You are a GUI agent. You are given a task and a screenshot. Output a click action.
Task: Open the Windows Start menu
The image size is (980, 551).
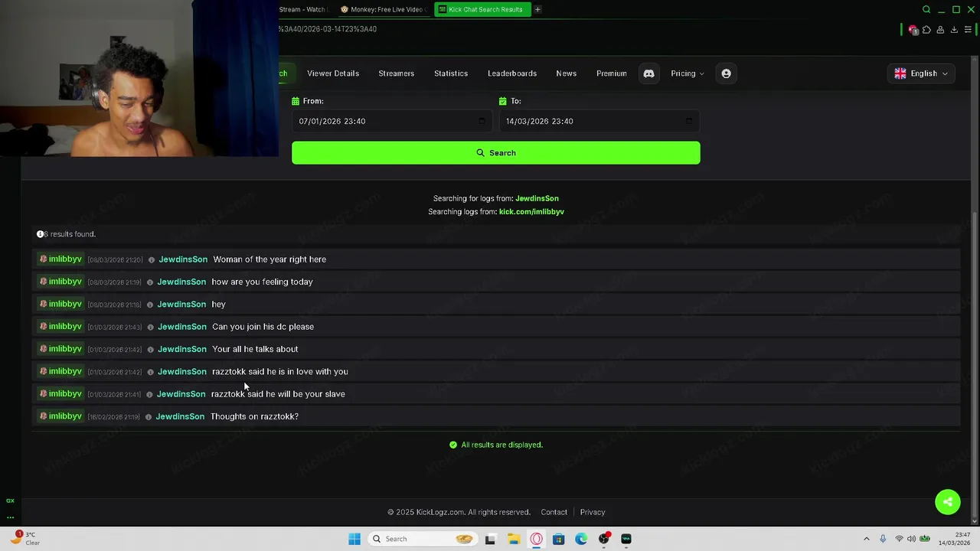[354, 539]
